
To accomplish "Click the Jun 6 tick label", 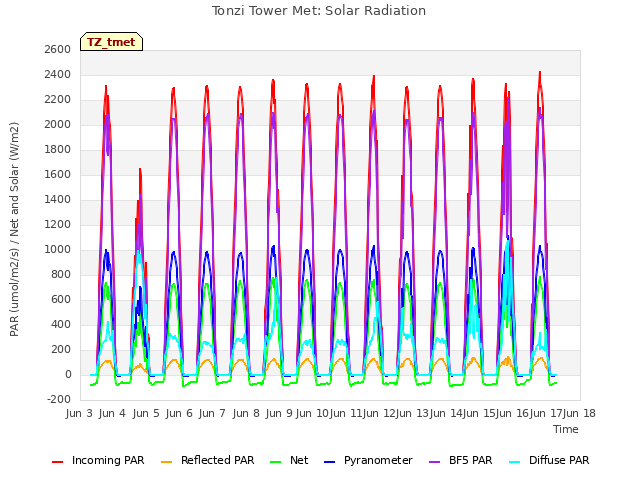I will 179,413.
